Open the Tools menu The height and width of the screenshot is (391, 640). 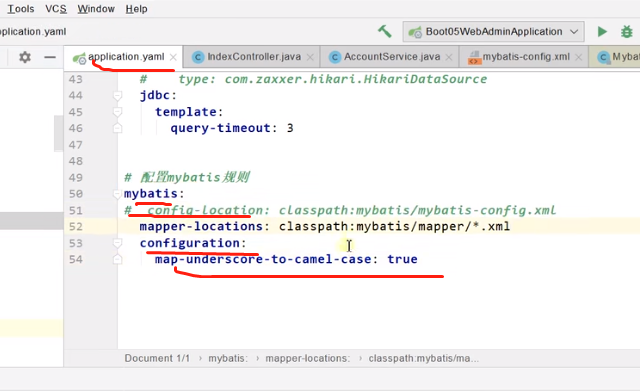(x=21, y=9)
